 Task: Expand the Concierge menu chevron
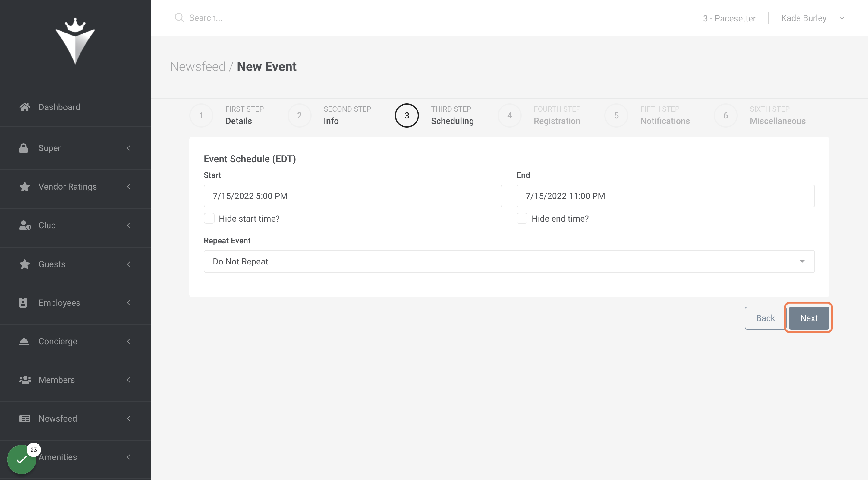pyautogui.click(x=128, y=341)
